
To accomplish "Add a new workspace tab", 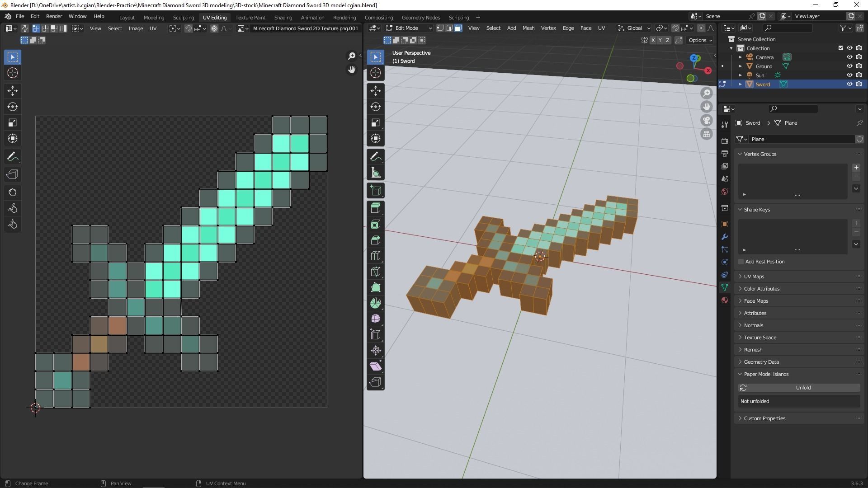I will pos(478,17).
